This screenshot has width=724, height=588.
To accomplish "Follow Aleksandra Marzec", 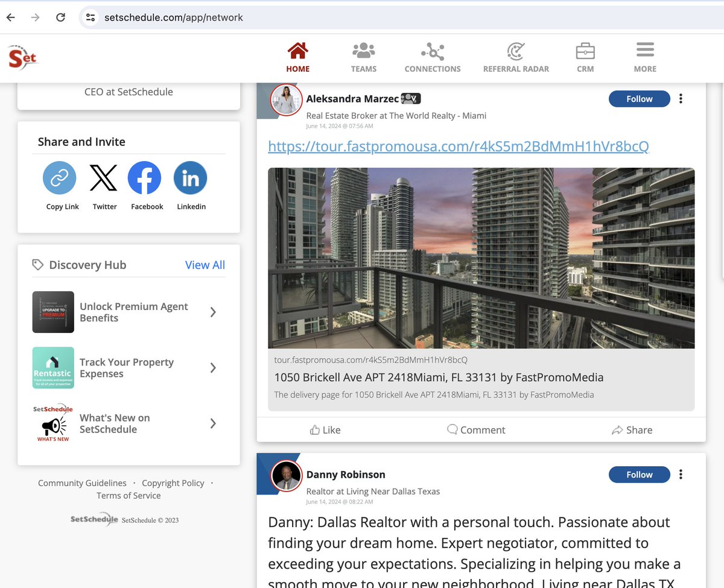I will (x=640, y=99).
